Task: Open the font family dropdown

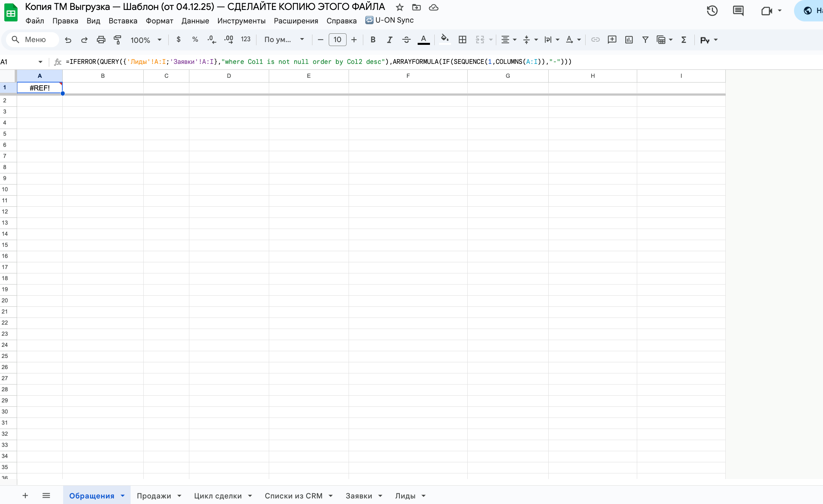Action: click(284, 40)
